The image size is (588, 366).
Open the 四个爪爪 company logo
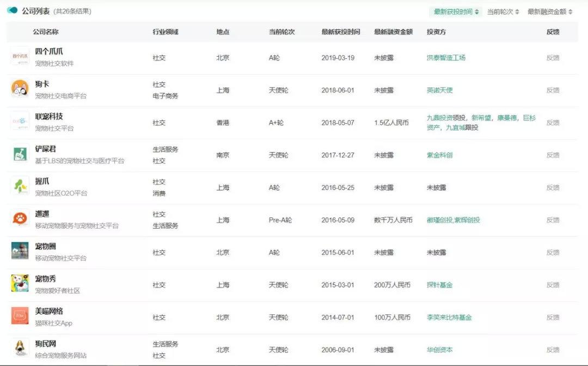click(20, 56)
